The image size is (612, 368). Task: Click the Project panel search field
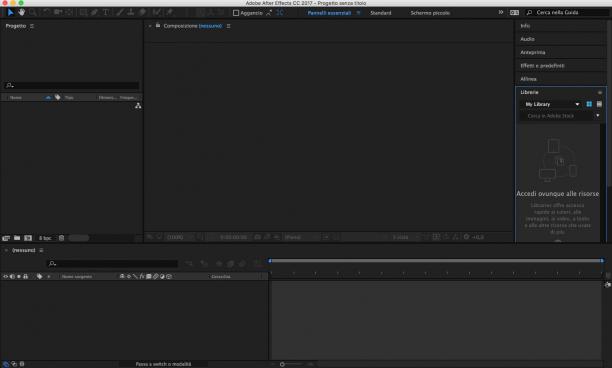point(72,85)
